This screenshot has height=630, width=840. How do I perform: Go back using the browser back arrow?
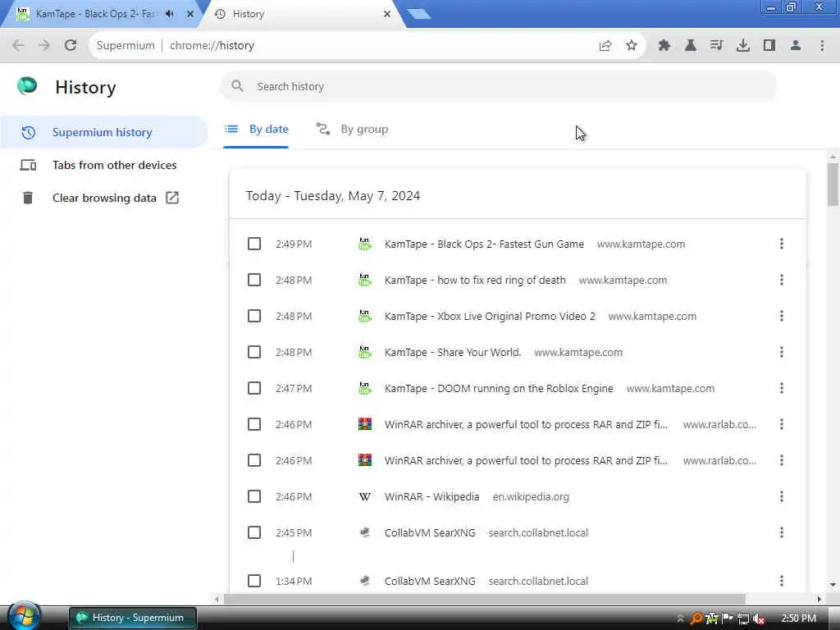point(18,46)
